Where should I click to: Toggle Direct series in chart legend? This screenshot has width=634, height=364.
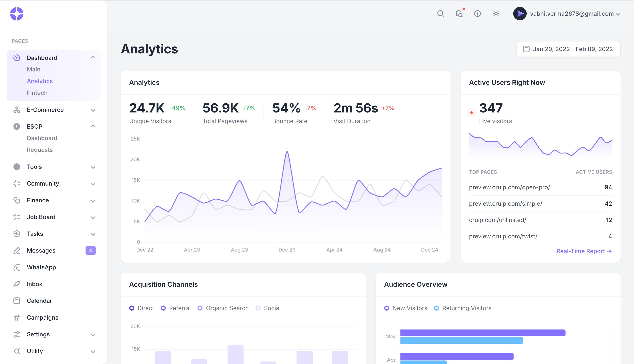142,308
